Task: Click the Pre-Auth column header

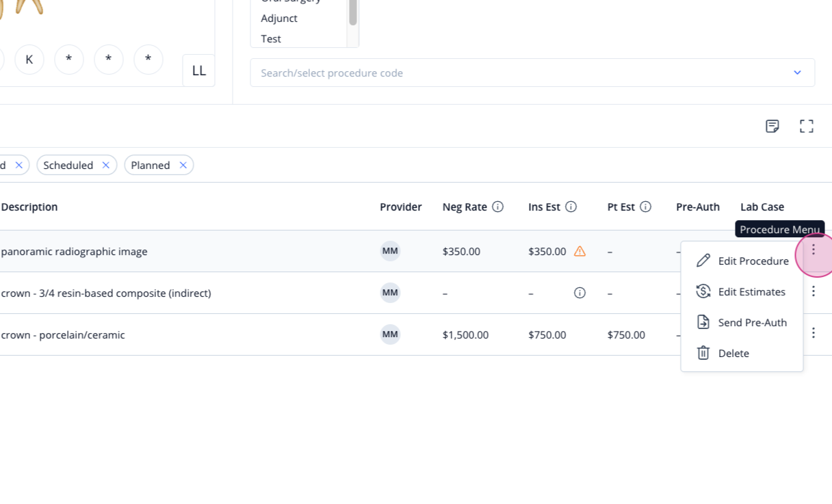Action: click(x=698, y=207)
